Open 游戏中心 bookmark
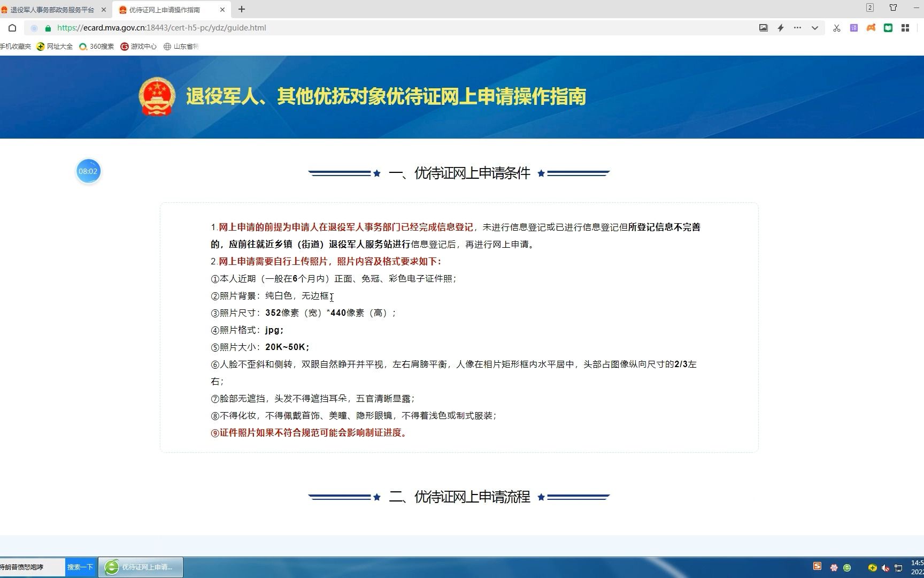 [x=138, y=47]
